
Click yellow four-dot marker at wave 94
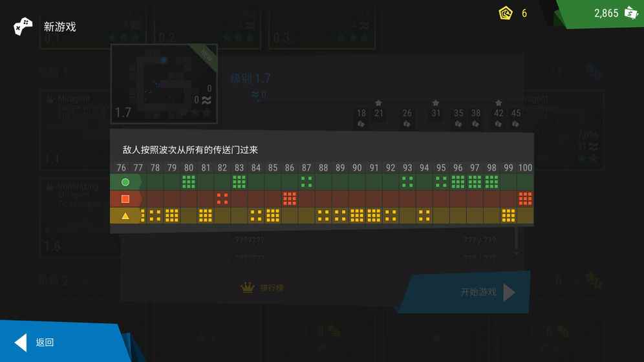point(424,215)
